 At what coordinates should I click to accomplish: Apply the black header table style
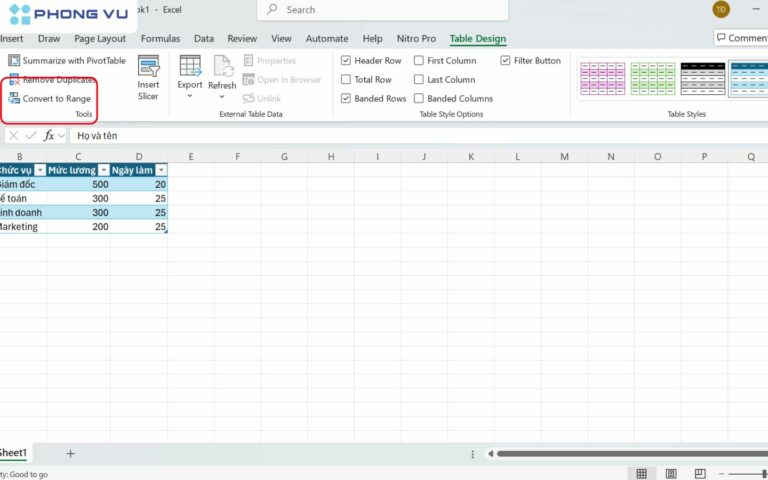(x=703, y=78)
